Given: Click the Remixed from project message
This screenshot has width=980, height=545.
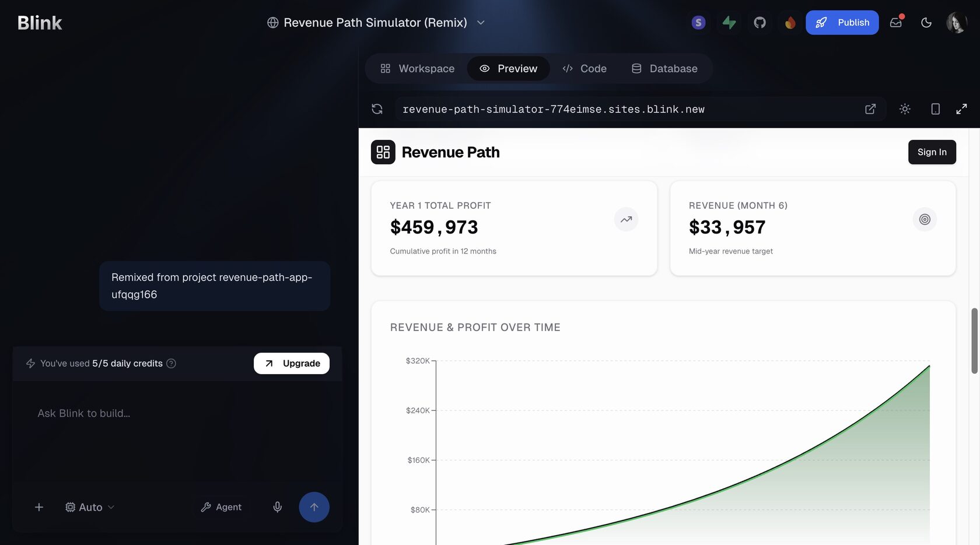Looking at the screenshot, I should pyautogui.click(x=214, y=286).
